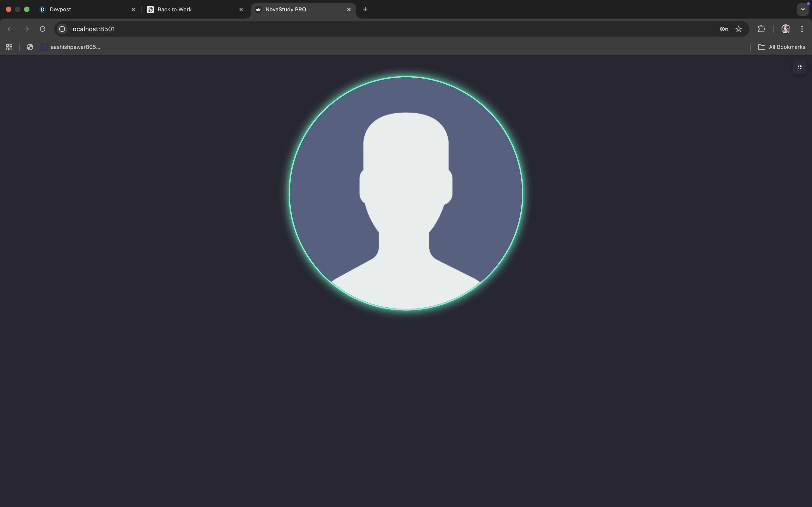Open the Extensions puzzle icon

[x=761, y=29]
